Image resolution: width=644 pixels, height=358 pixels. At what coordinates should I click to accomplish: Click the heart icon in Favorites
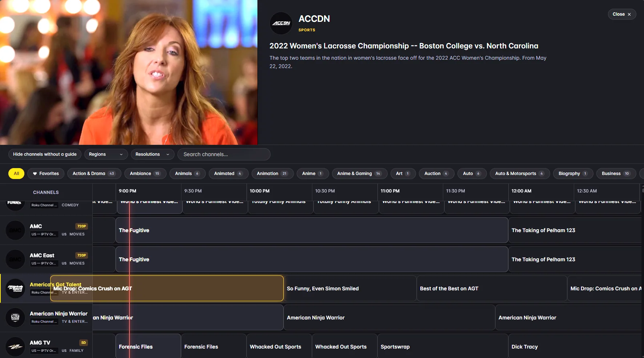tap(35, 174)
